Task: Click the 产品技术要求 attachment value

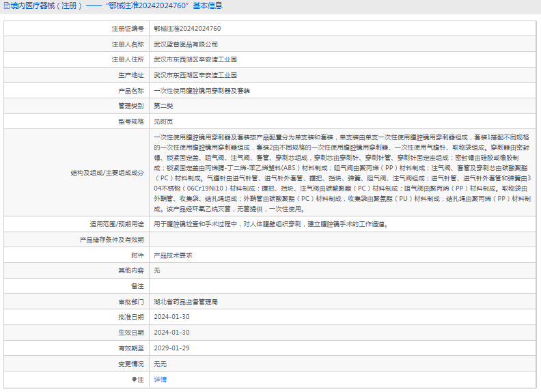Action: [x=173, y=255]
